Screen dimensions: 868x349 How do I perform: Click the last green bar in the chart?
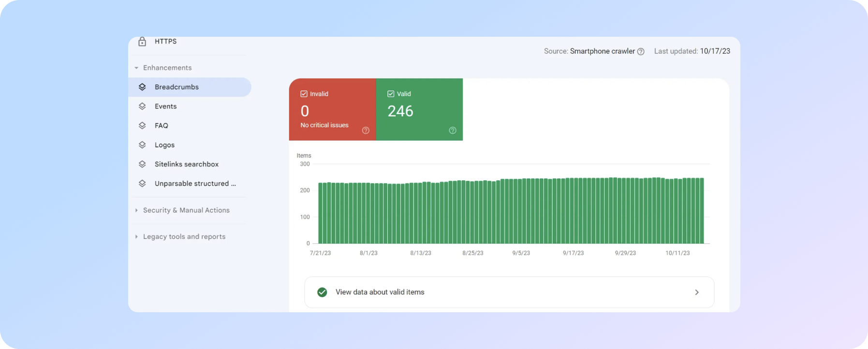(702, 211)
